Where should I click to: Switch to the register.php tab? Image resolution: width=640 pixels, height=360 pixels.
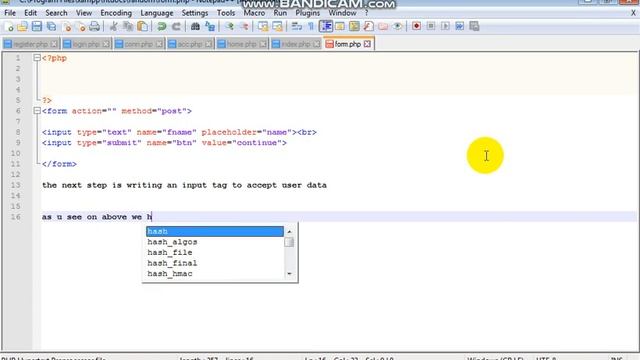tap(31, 44)
